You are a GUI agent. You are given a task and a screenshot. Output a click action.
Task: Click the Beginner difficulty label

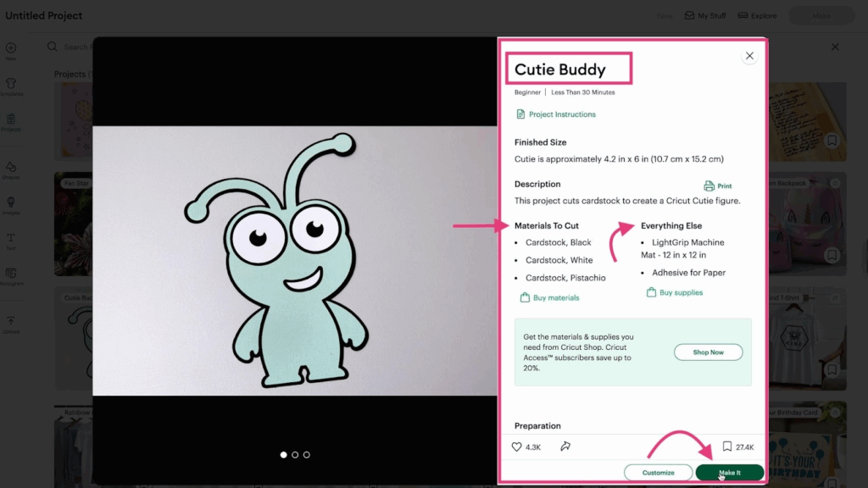527,92
